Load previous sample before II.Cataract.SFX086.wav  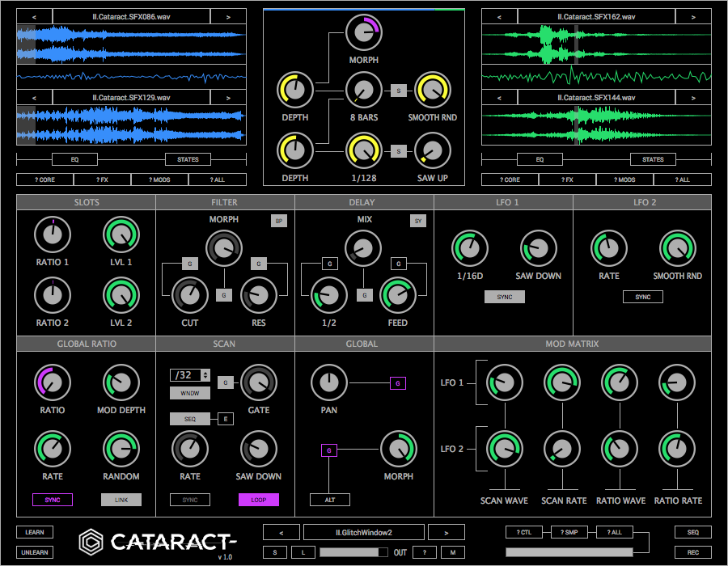pos(34,16)
